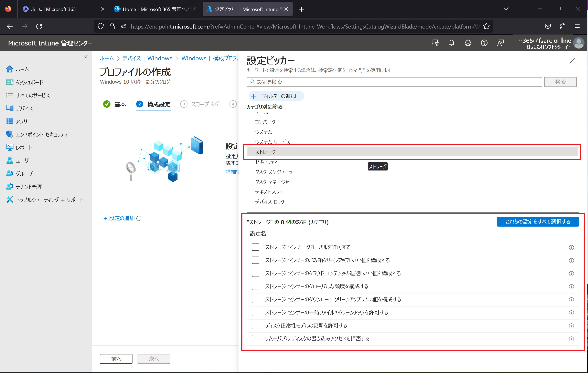Viewport: 588px width, 373px height.
Task: Switch to Home - Microsoft 365 管理センター tab
Action: coord(155,9)
